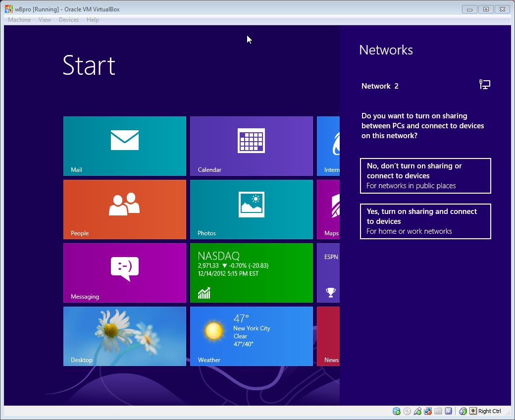Close the VirtualBox window
Screen dimensions: 515x420
coord(502,9)
